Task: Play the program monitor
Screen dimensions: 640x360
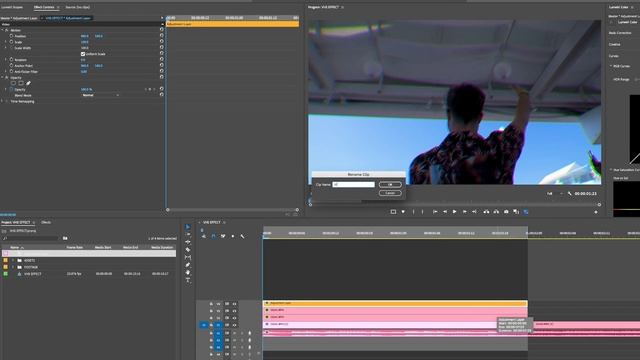Action: point(454,212)
